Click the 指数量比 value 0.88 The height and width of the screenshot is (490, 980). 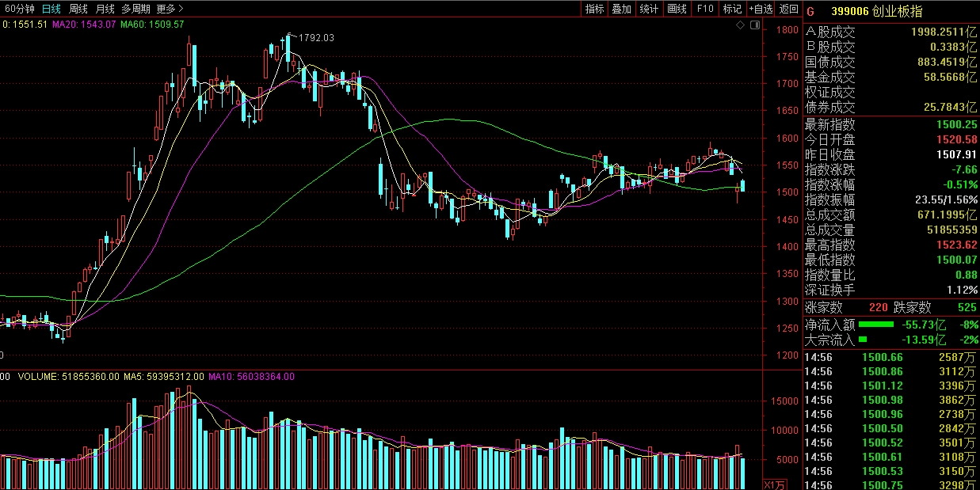966,275
